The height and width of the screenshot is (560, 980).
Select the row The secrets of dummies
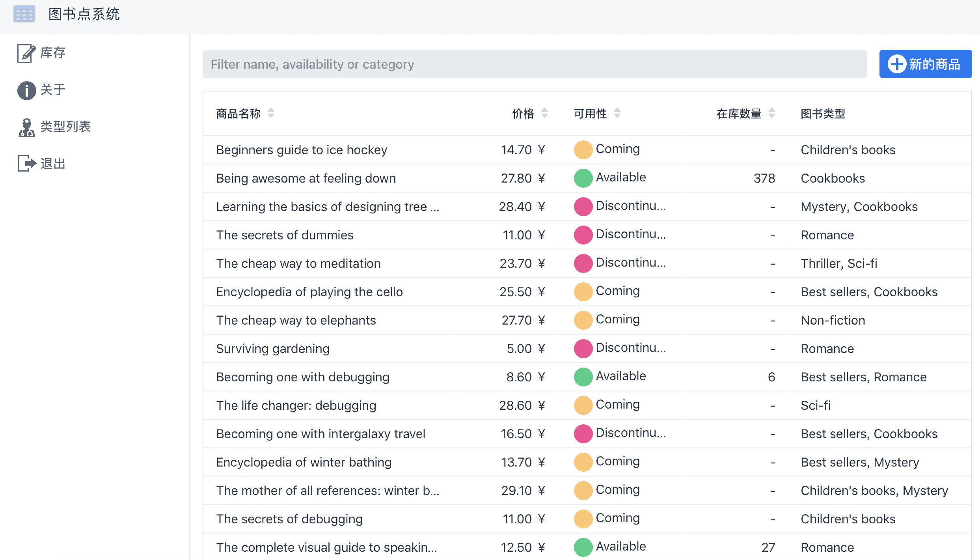(285, 235)
